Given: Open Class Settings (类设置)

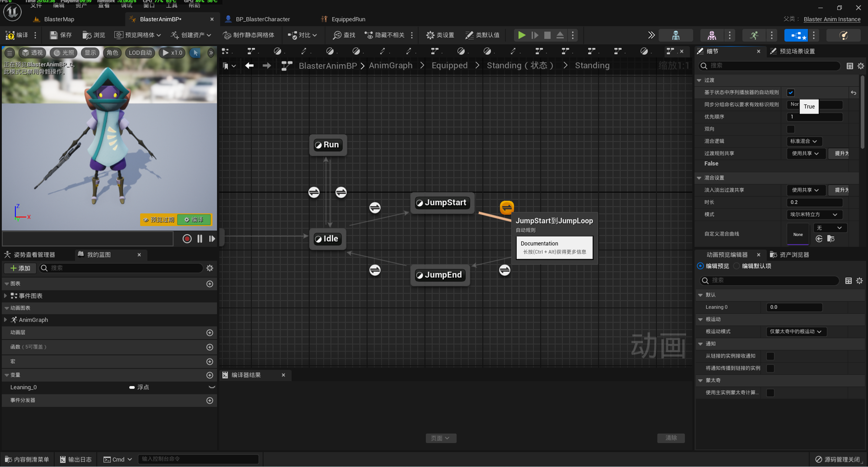Looking at the screenshot, I should [440, 35].
